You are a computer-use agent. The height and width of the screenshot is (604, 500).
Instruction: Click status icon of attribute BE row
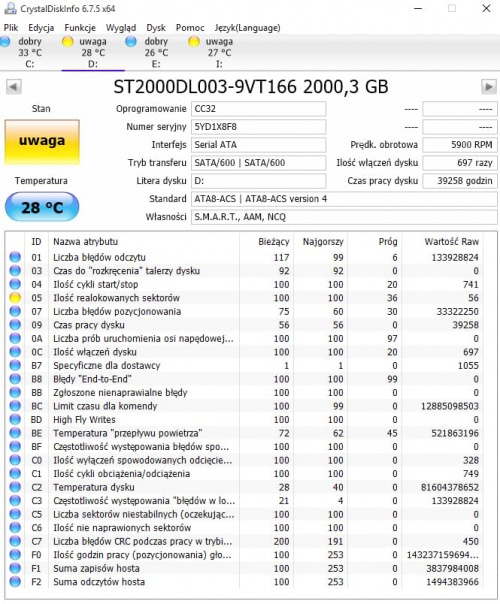[15, 433]
